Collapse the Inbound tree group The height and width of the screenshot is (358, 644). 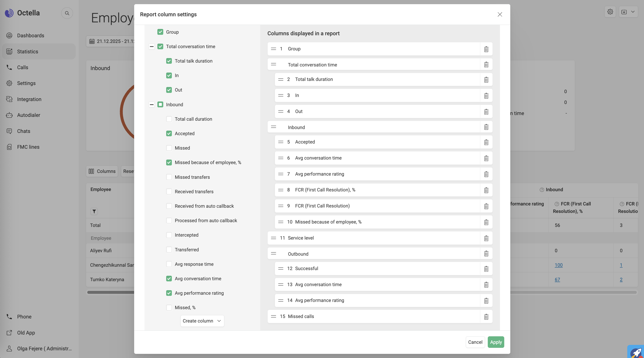point(152,104)
